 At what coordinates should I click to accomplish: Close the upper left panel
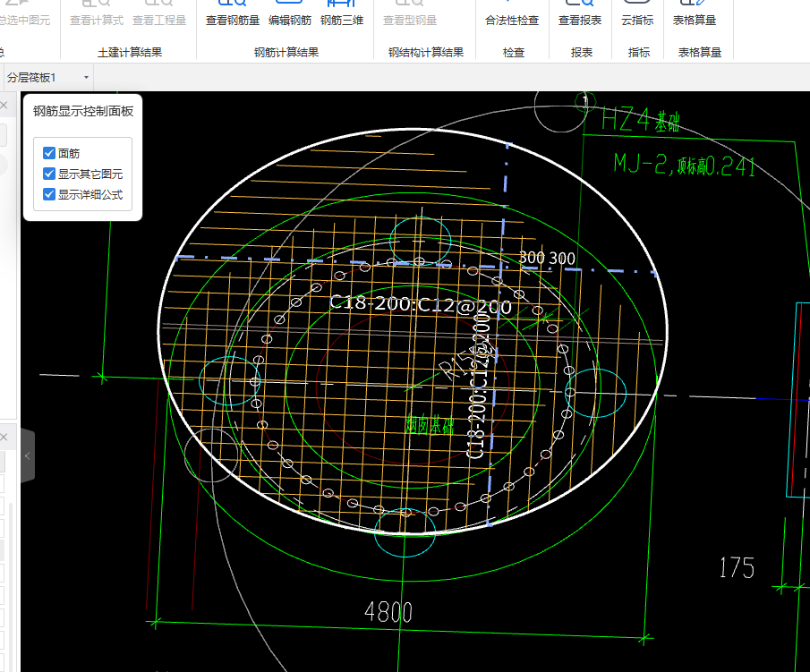point(4,106)
